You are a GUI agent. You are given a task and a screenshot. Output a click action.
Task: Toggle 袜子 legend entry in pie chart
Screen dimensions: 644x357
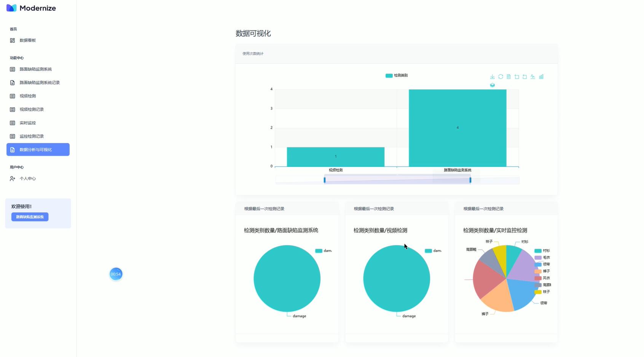[x=542, y=292]
